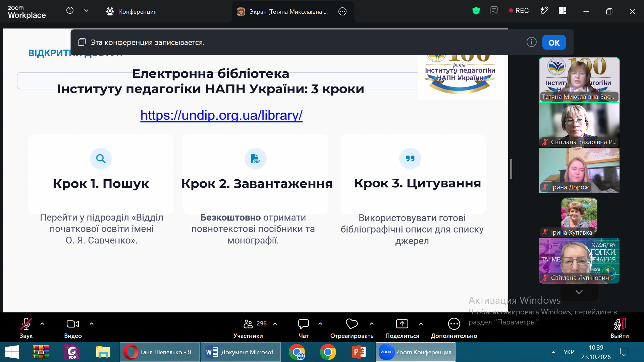Screen dimensions: 644x362
Task: Expand reactions options arrow
Action: (372, 324)
